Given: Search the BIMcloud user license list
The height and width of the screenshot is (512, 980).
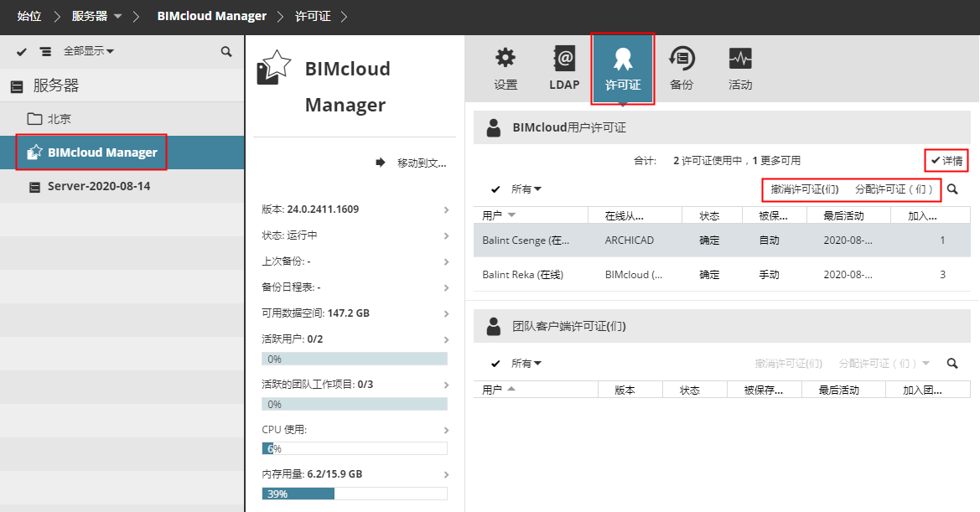Looking at the screenshot, I should (951, 189).
